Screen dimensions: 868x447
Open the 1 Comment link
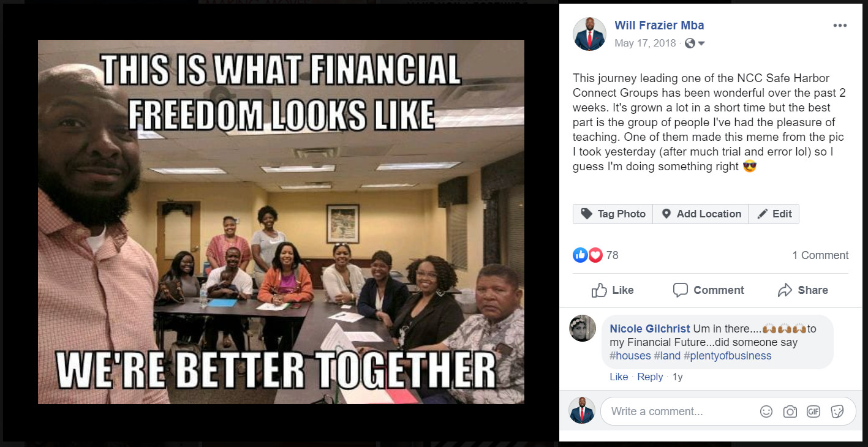coord(820,255)
